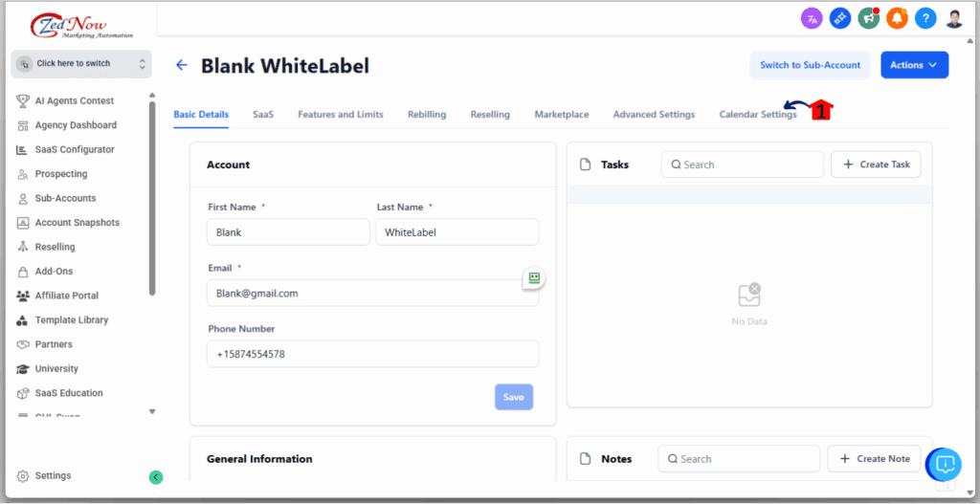The height and width of the screenshot is (504, 980).
Task: Click the Last Name field
Action: tap(457, 232)
